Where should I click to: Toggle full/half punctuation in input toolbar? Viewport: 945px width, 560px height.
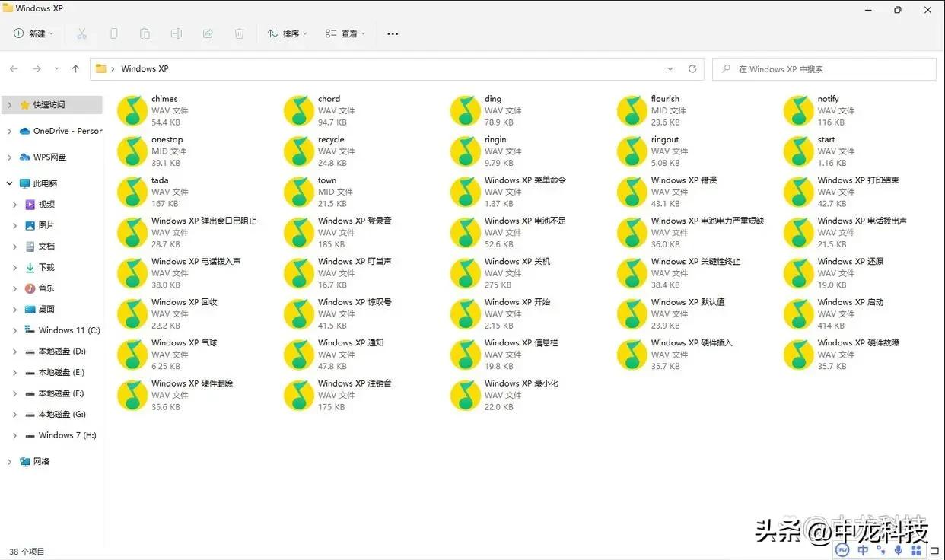[880, 549]
